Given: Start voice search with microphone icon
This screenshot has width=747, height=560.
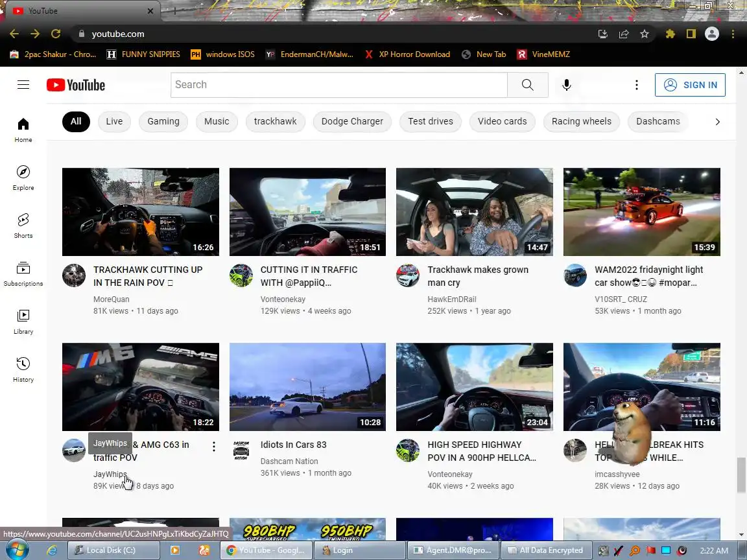Looking at the screenshot, I should pyautogui.click(x=567, y=85).
